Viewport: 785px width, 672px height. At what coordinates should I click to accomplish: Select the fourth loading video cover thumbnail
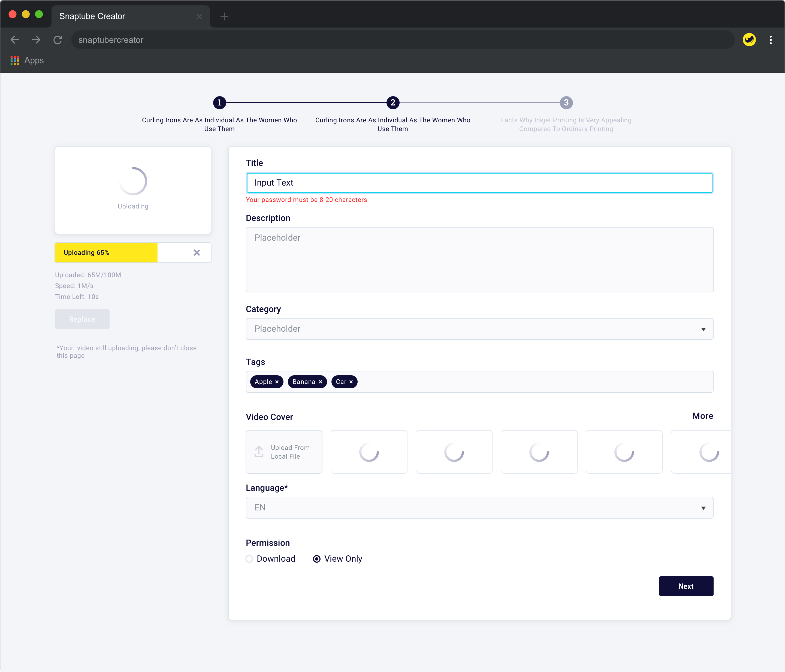624,452
